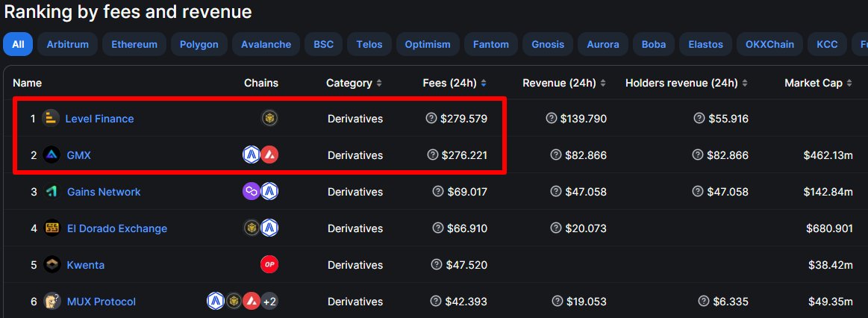The image size is (868, 318).
Task: Filter ranking by Boba chain
Action: click(x=654, y=44)
